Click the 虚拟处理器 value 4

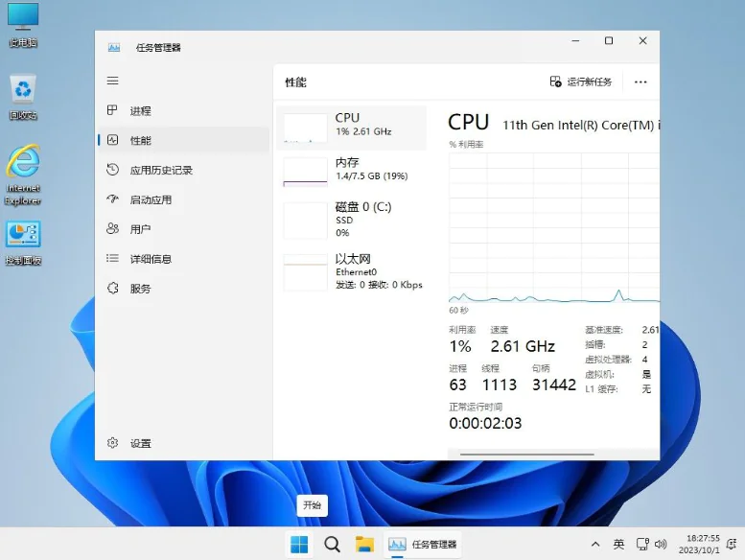click(644, 359)
